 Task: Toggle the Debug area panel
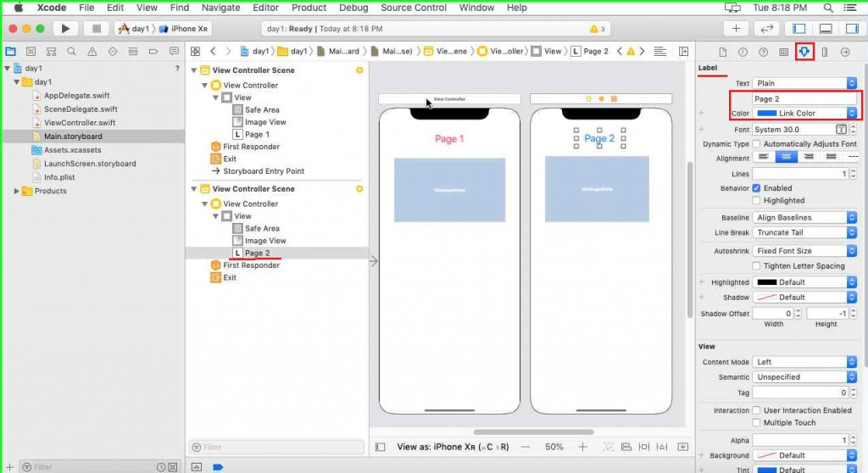pos(826,28)
